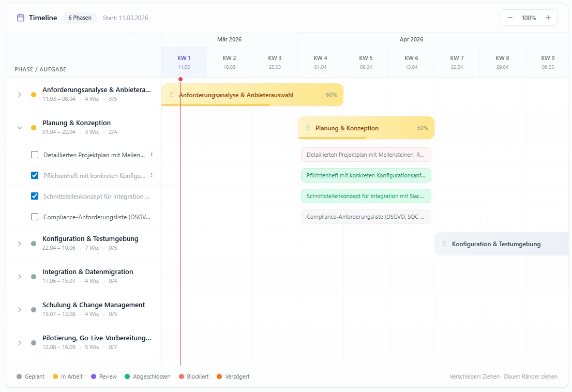
Task: Click the Blockiert legend status dot
Action: [182, 376]
